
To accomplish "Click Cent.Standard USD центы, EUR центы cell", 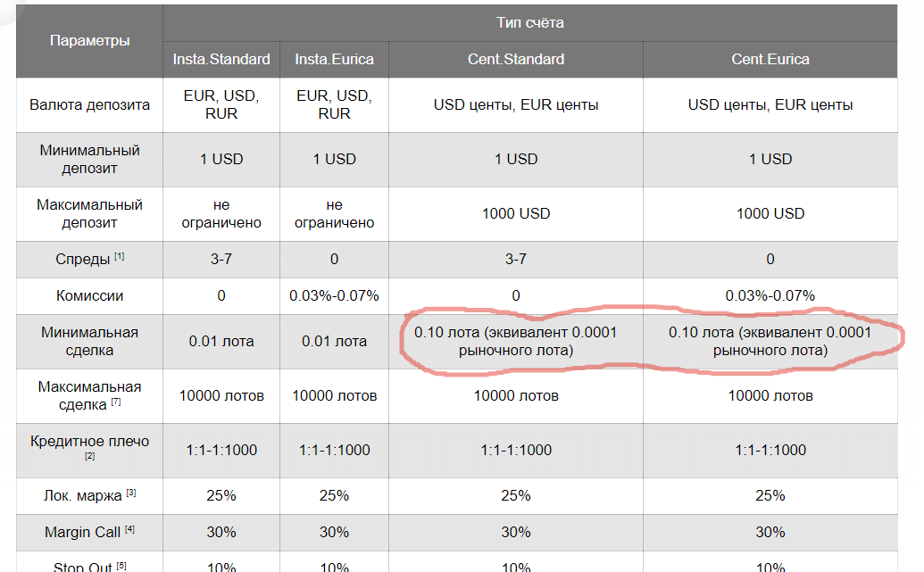I will pos(516,105).
